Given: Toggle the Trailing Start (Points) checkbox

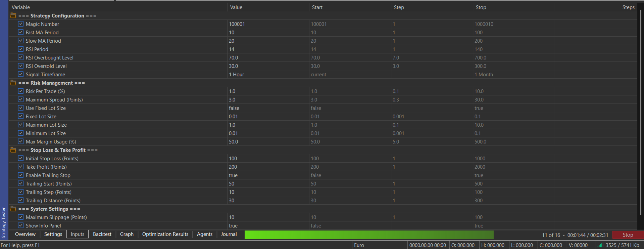Looking at the screenshot, I should pos(21,183).
